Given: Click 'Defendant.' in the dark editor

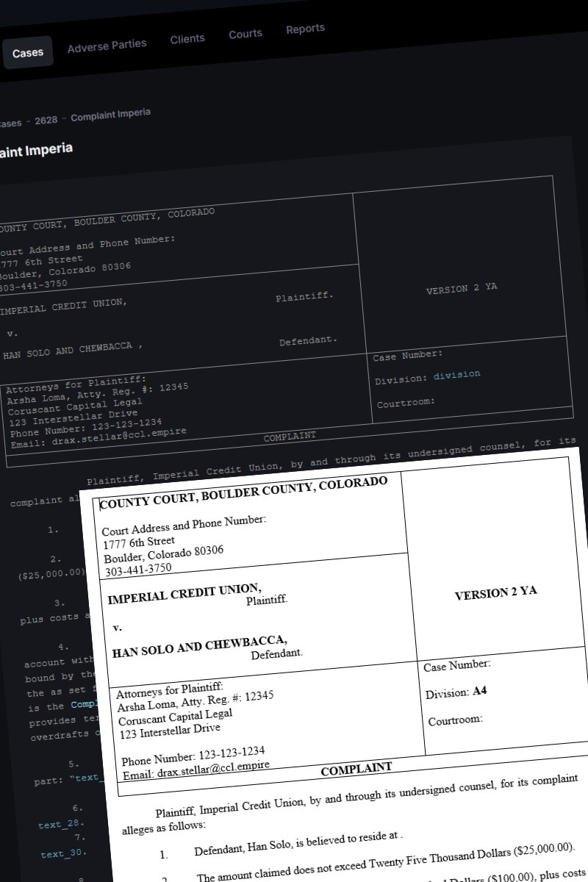Looking at the screenshot, I should point(308,342).
